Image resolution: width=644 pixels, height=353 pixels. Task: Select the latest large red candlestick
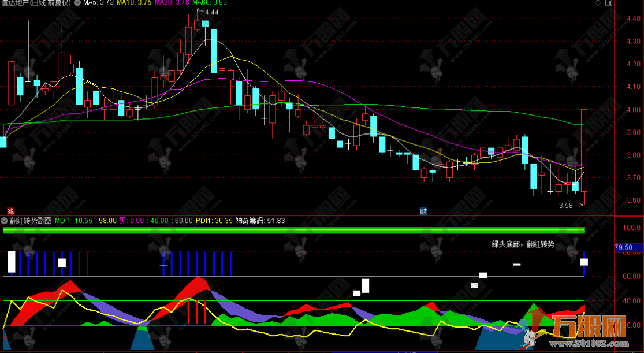click(x=584, y=150)
